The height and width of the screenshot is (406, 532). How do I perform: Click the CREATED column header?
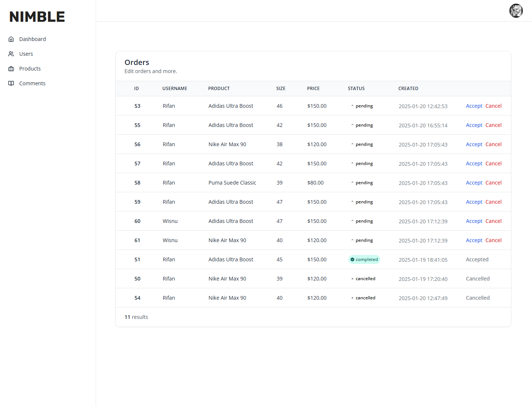click(408, 89)
